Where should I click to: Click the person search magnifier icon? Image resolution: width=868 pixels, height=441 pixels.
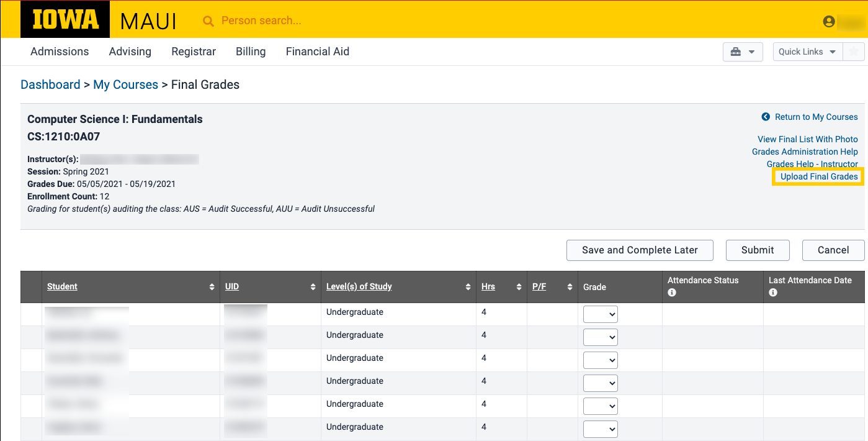(208, 21)
